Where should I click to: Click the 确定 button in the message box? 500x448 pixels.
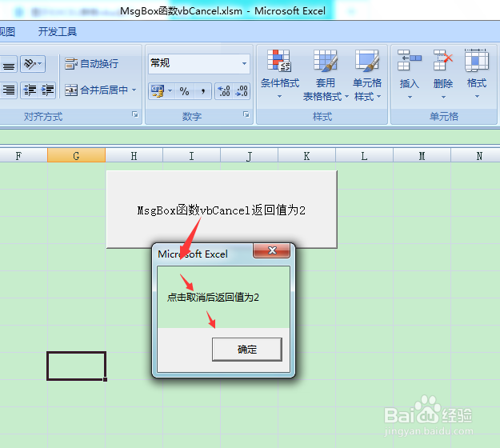(x=247, y=350)
